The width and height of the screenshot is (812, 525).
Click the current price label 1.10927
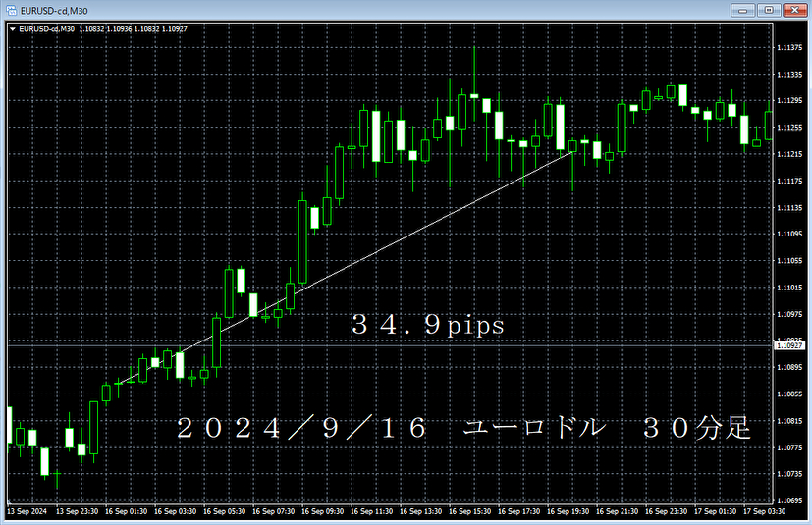789,345
